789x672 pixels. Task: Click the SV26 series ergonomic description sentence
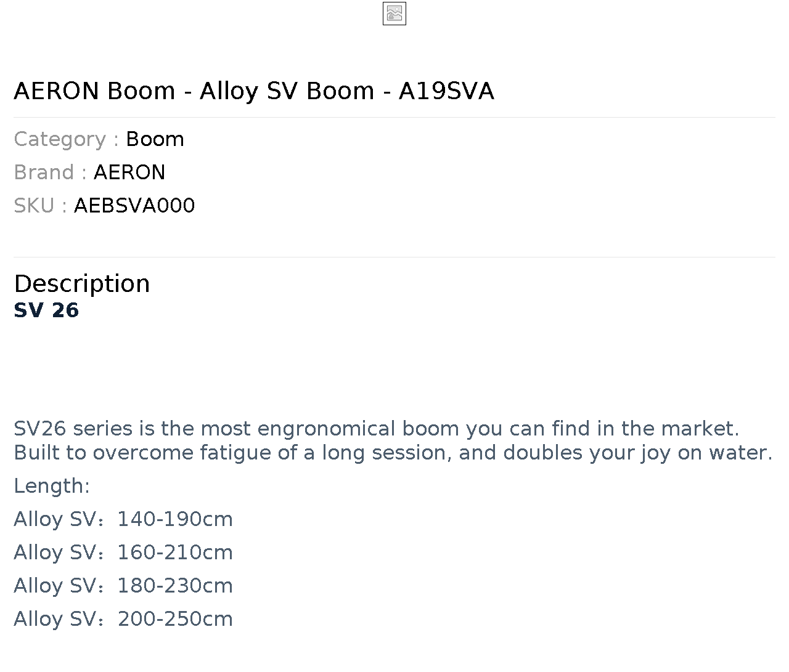(x=377, y=429)
